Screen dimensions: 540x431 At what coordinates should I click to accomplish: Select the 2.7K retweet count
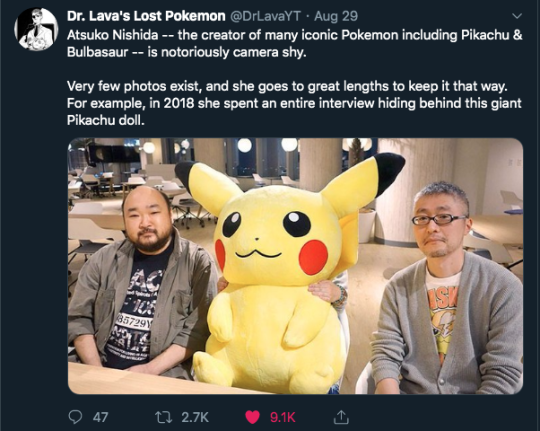195,417
